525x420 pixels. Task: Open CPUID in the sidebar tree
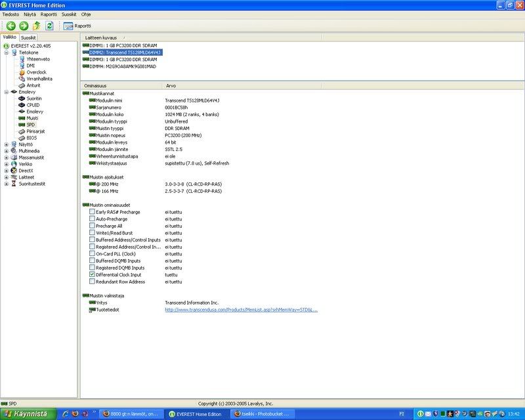pyautogui.click(x=33, y=105)
